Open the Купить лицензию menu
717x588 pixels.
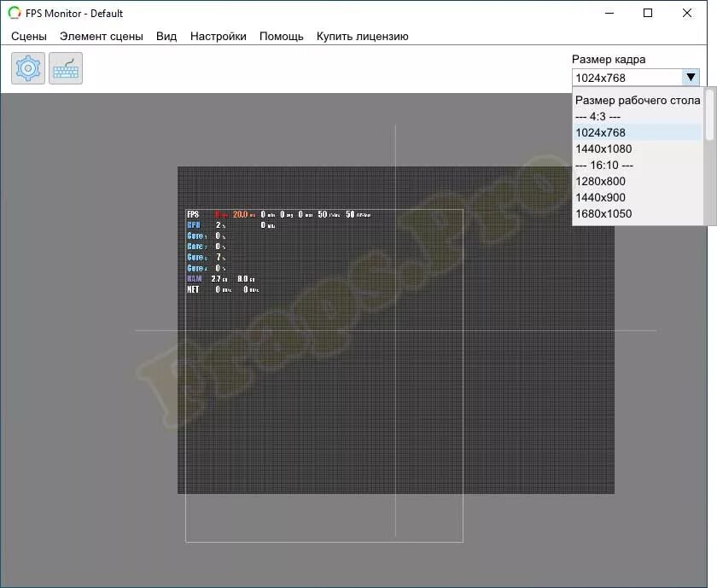pyautogui.click(x=363, y=36)
